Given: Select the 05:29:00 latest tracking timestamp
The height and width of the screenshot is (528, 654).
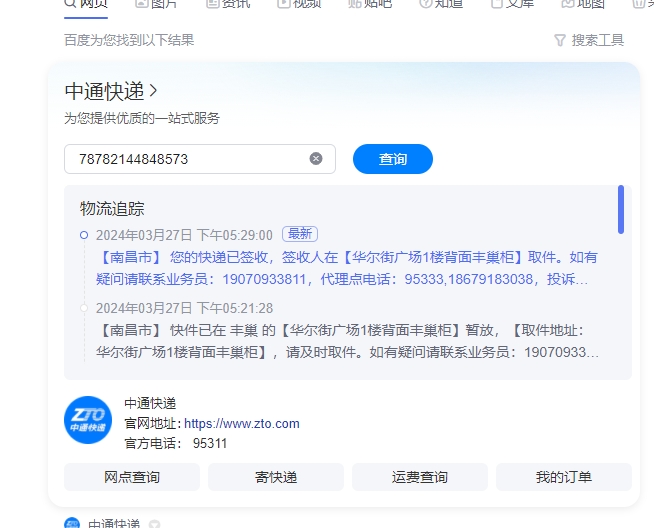Looking at the screenshot, I should [184, 235].
